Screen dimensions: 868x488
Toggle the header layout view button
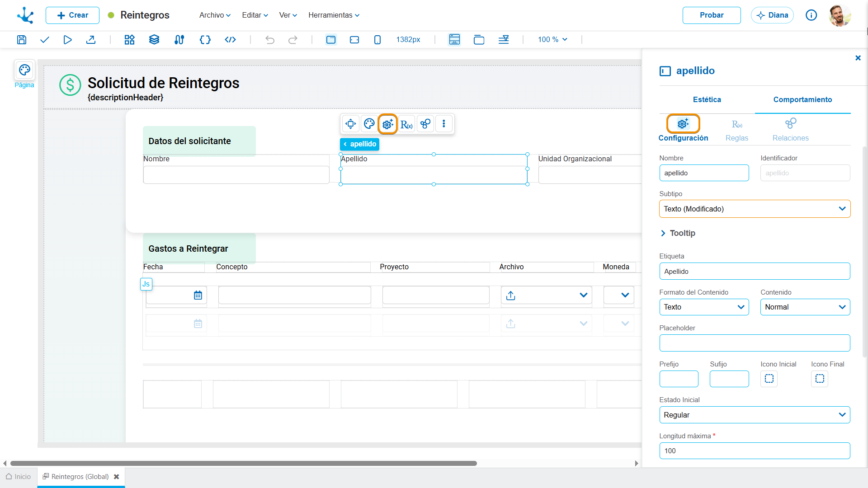click(454, 40)
